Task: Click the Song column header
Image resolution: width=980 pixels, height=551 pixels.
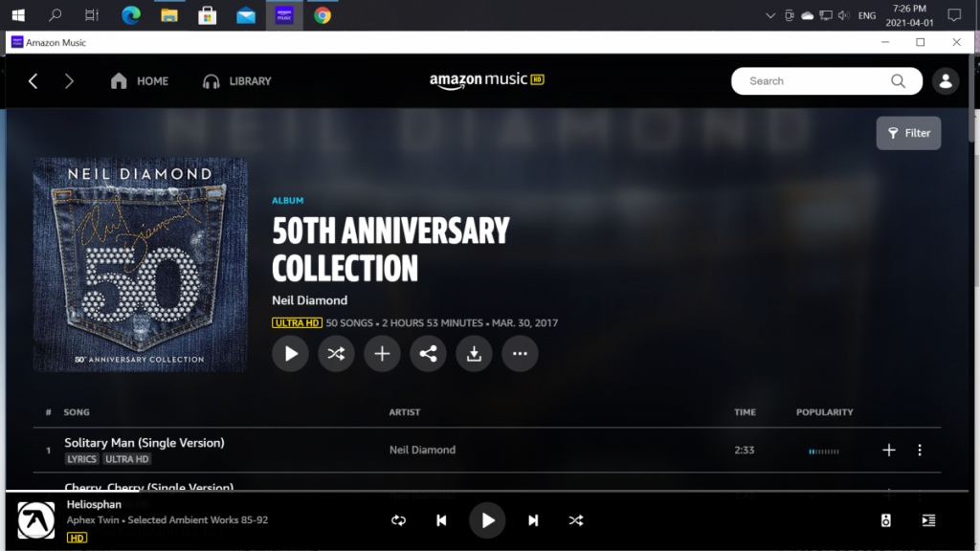Action: [x=77, y=412]
